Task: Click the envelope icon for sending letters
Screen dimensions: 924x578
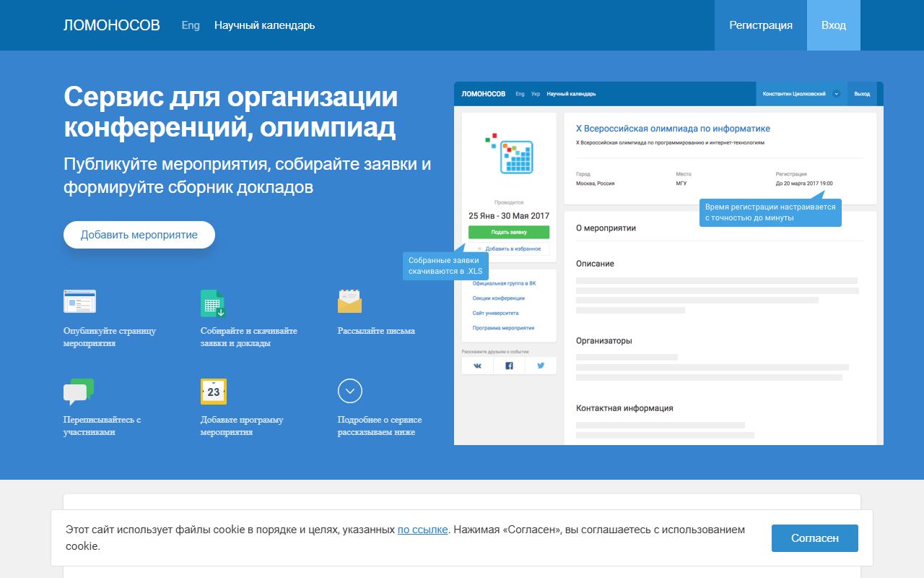Action: pos(349,301)
